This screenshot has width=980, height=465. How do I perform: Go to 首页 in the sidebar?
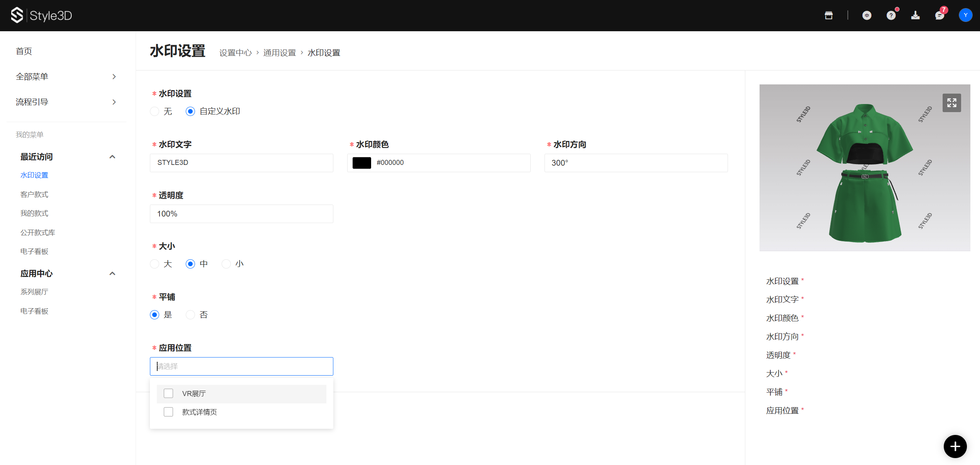tap(24, 51)
